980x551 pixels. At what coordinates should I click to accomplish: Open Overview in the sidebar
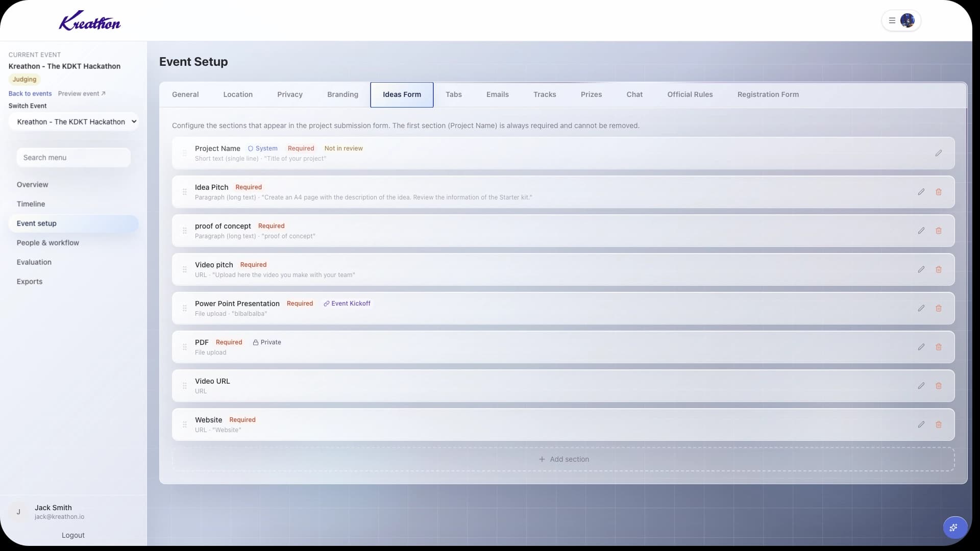click(x=73, y=185)
